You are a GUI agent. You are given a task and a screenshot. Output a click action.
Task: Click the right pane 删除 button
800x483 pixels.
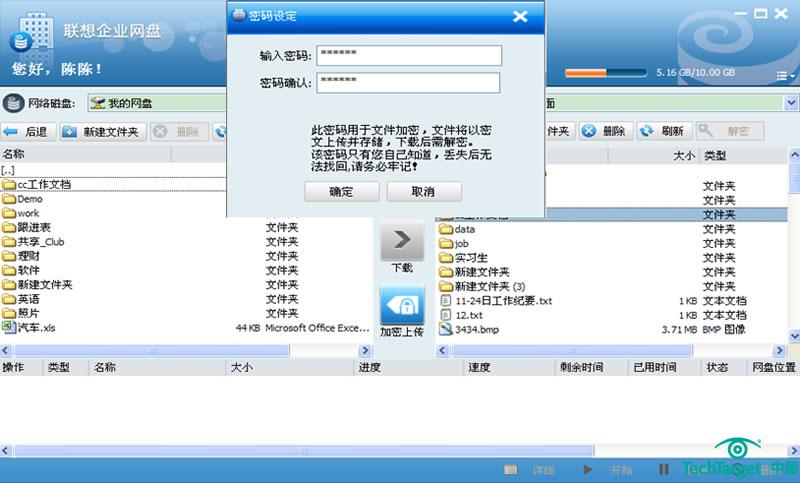[606, 131]
